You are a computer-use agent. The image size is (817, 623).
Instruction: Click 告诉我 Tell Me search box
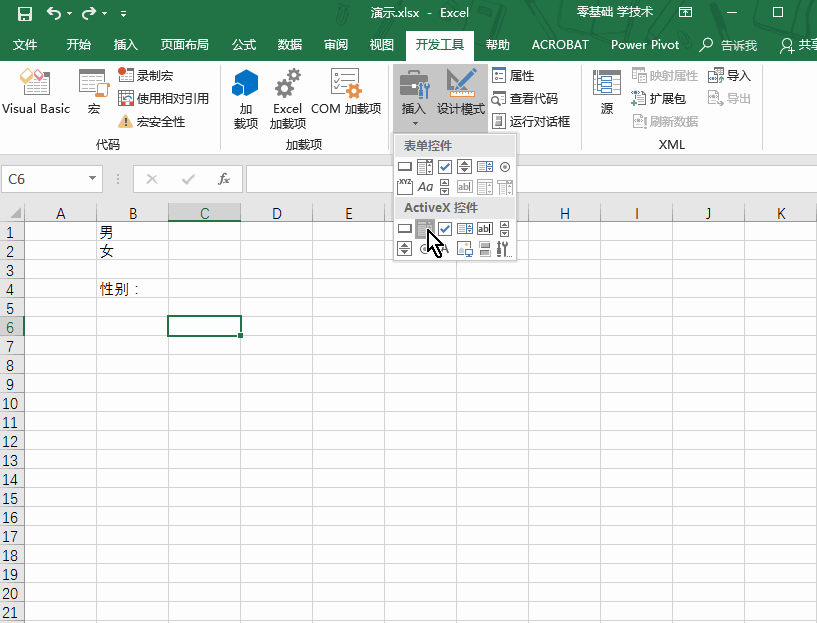pos(728,45)
